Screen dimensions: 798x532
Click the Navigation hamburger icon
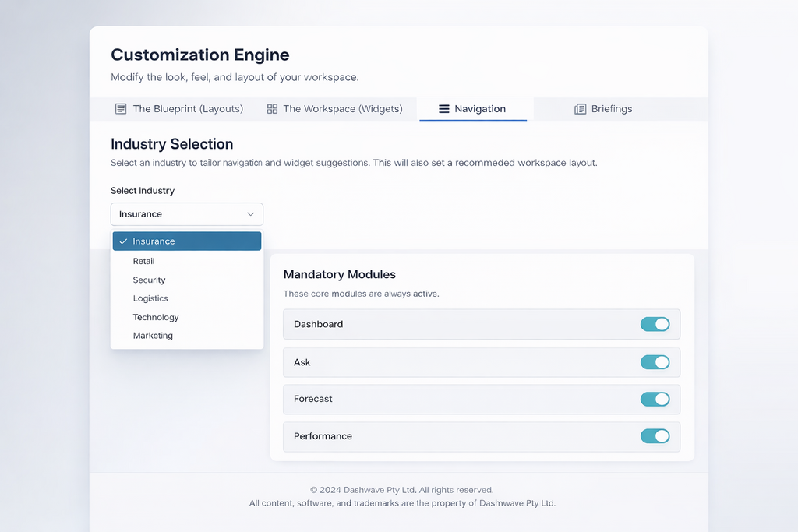pyautogui.click(x=444, y=109)
